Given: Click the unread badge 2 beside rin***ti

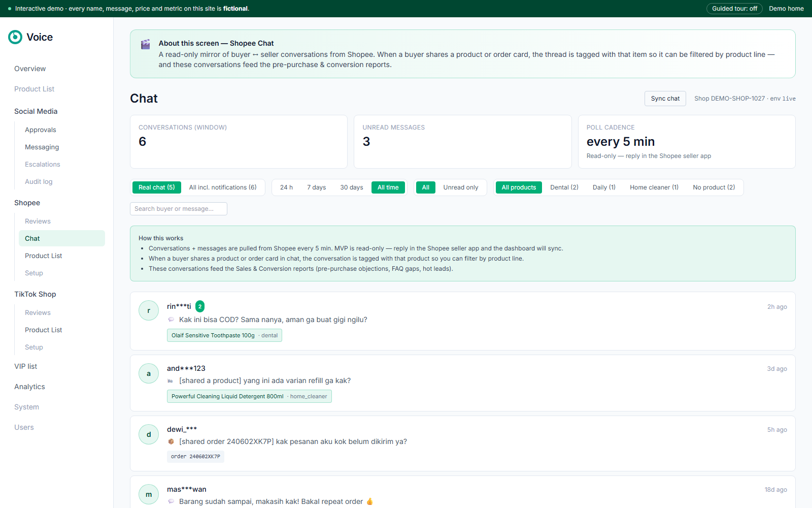Looking at the screenshot, I should click(x=200, y=306).
